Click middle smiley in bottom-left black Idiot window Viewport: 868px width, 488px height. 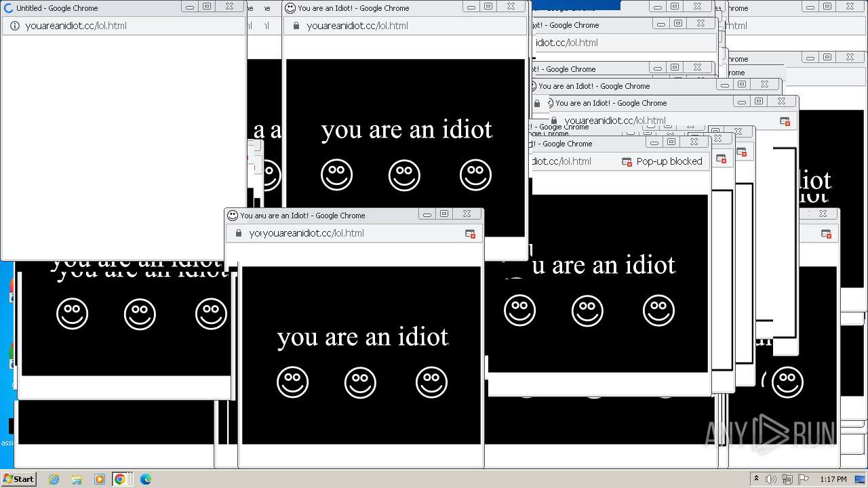pos(140,314)
